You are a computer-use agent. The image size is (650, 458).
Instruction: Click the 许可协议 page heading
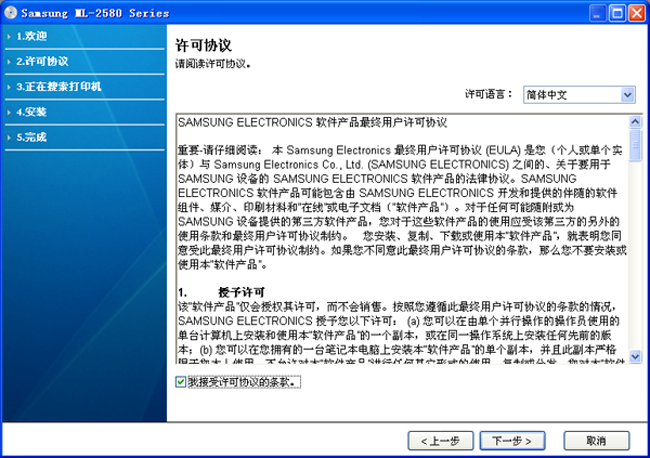(x=203, y=45)
